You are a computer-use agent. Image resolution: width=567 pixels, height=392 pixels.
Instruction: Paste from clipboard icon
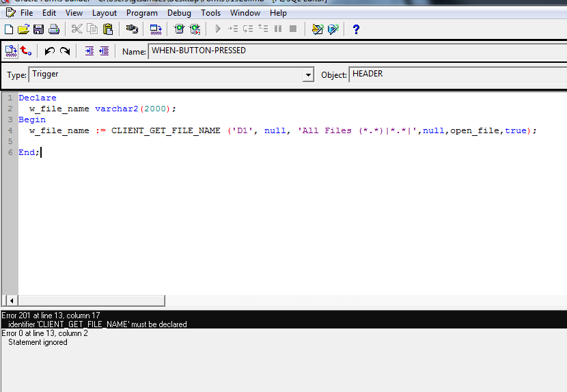(108, 29)
